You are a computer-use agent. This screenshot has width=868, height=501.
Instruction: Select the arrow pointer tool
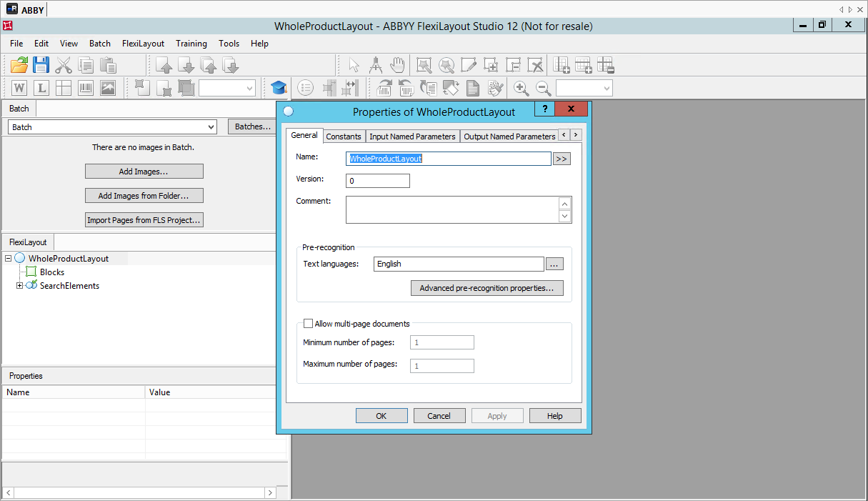(x=354, y=66)
